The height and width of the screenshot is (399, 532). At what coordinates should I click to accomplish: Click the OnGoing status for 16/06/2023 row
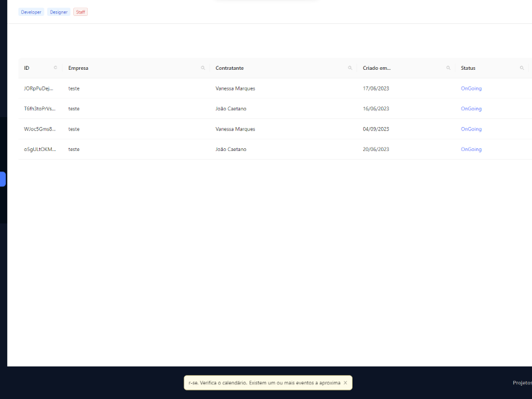[471, 109]
